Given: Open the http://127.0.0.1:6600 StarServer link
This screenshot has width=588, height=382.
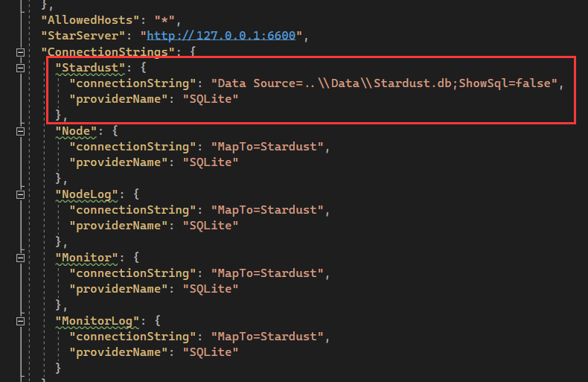Looking at the screenshot, I should [223, 35].
